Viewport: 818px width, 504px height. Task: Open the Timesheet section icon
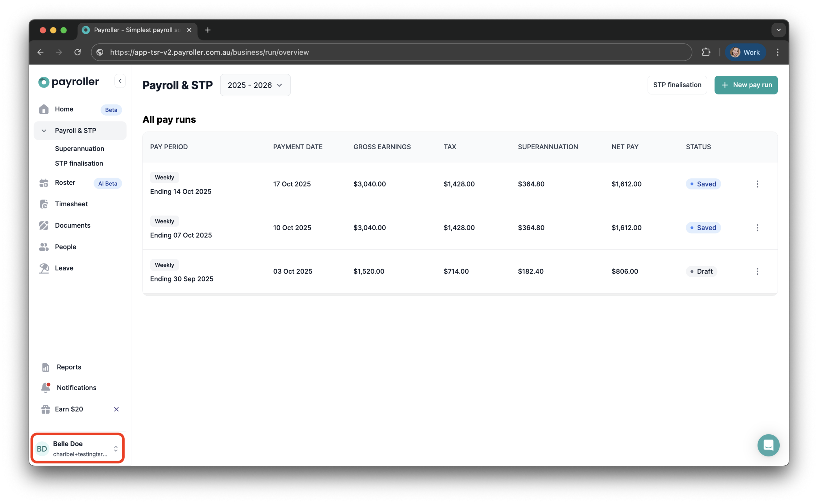coord(44,204)
